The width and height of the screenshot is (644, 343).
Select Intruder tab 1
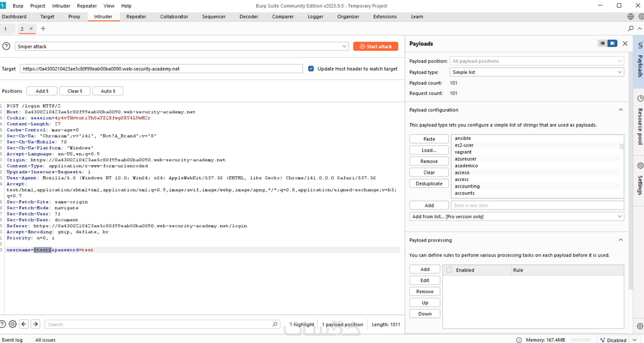(x=5, y=29)
